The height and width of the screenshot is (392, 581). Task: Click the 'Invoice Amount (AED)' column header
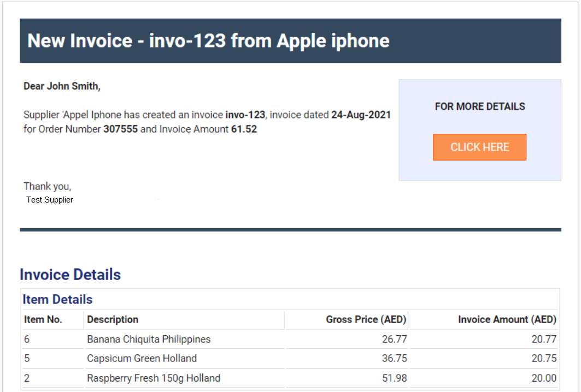[x=507, y=319]
